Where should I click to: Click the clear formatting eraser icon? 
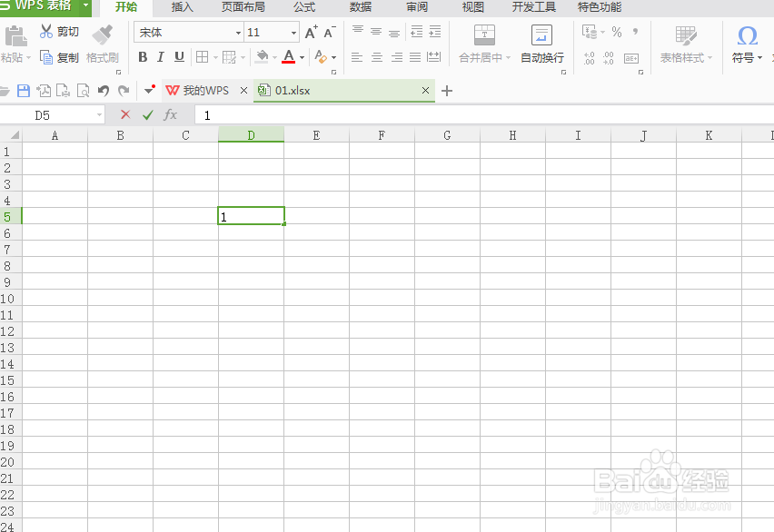pos(321,57)
